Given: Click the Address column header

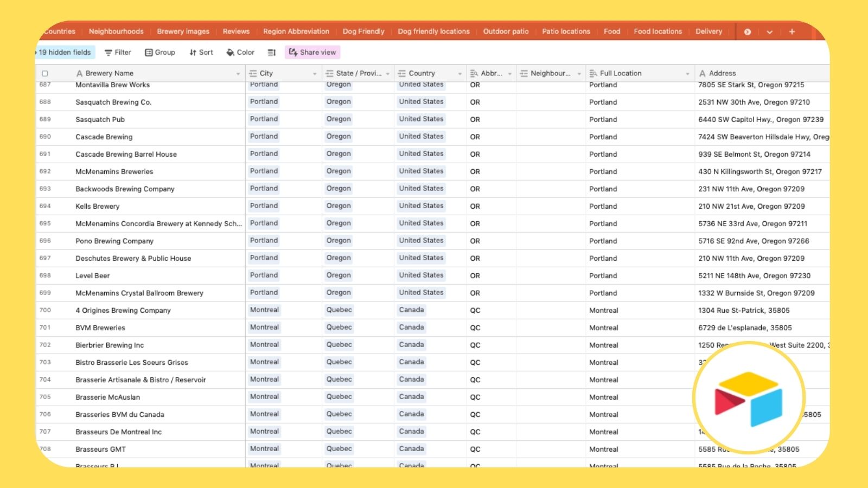Looking at the screenshot, I should pos(762,73).
